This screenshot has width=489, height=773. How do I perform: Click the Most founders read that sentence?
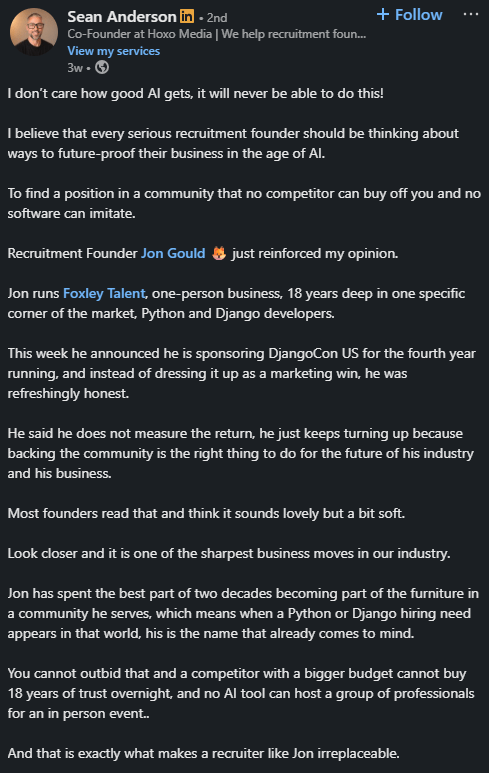click(x=206, y=513)
